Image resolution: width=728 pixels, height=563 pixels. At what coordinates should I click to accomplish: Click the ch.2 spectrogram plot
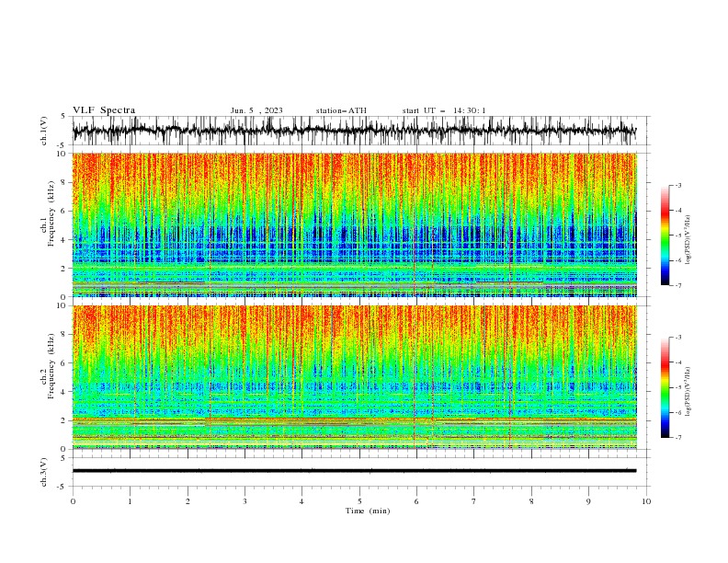pos(355,377)
